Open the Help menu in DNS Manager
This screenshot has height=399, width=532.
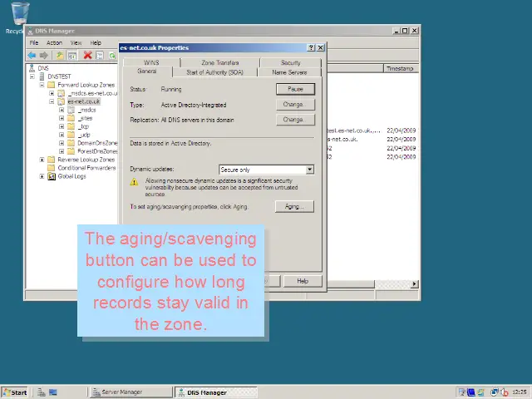(x=96, y=42)
